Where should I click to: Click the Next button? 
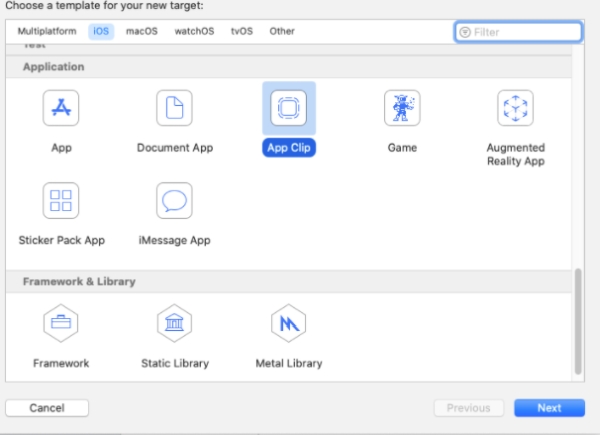pyautogui.click(x=549, y=408)
